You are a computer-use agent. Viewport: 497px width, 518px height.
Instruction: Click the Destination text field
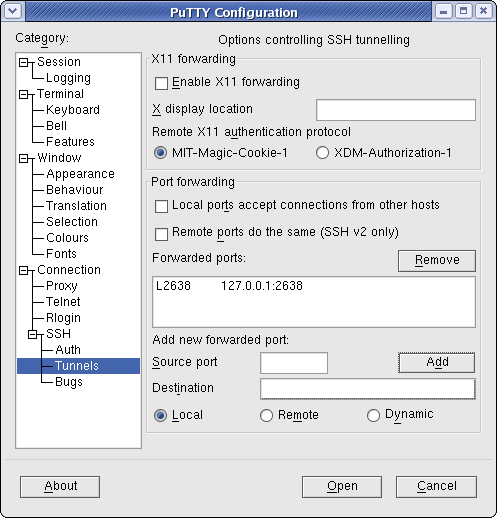coord(368,389)
